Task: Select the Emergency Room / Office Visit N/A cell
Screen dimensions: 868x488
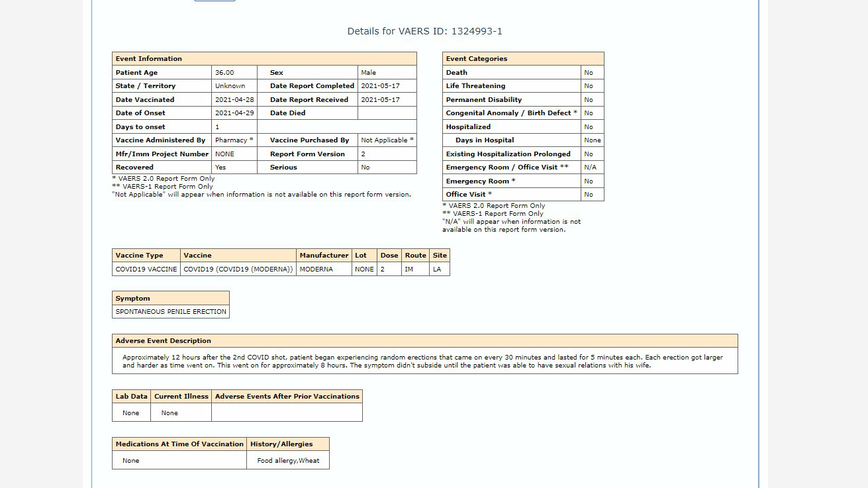Action: click(x=592, y=168)
